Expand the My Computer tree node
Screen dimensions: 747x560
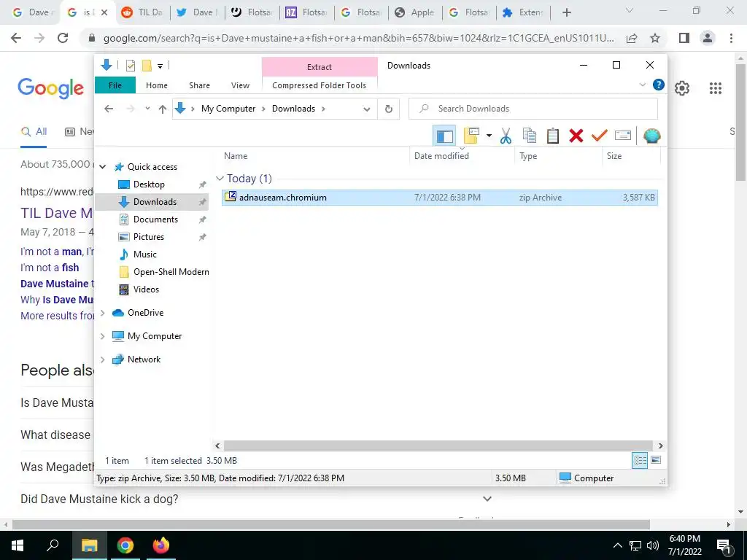point(102,336)
